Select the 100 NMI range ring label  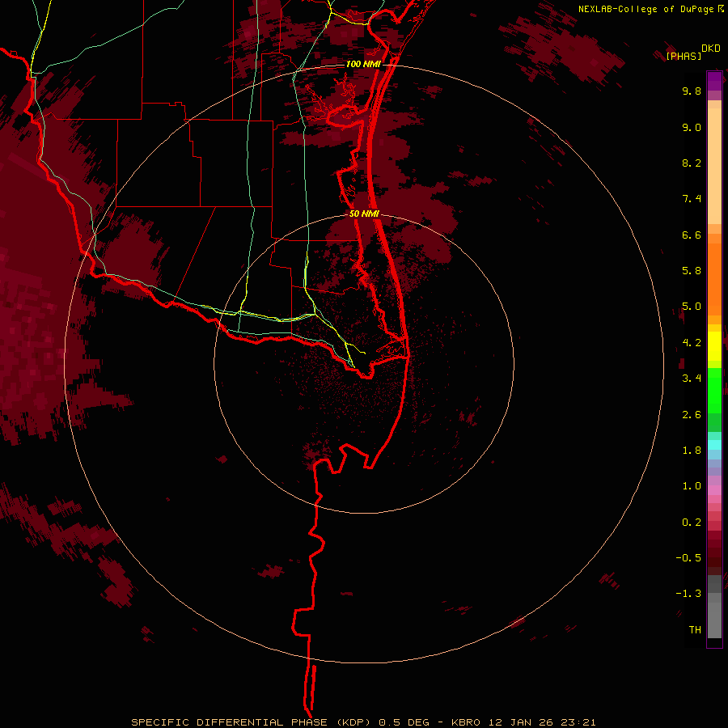pos(363,64)
